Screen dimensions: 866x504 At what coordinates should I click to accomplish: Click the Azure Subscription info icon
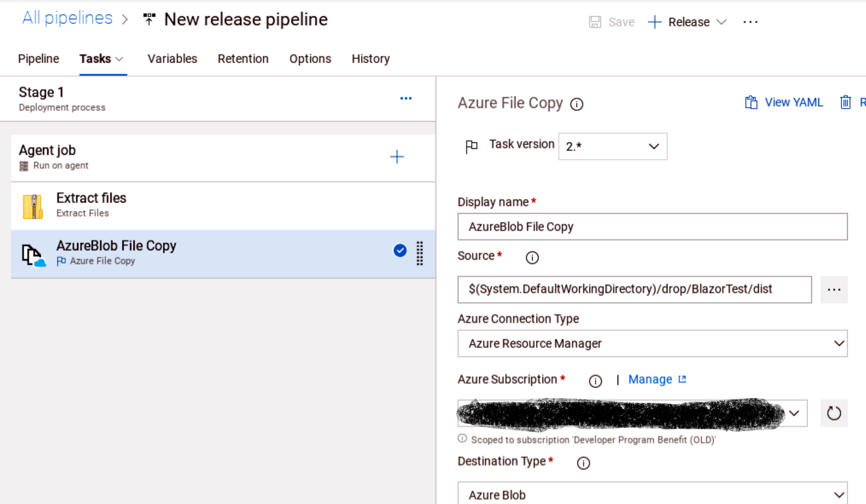click(x=595, y=381)
